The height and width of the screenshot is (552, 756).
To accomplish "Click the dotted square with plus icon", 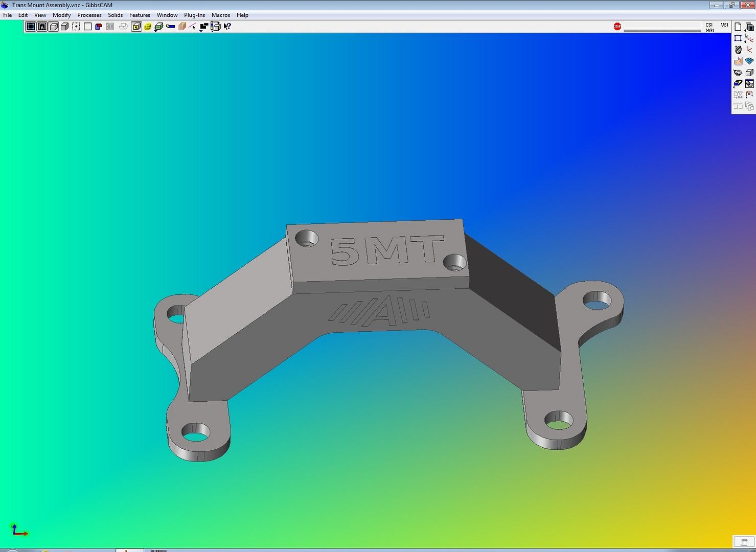I will [76, 27].
